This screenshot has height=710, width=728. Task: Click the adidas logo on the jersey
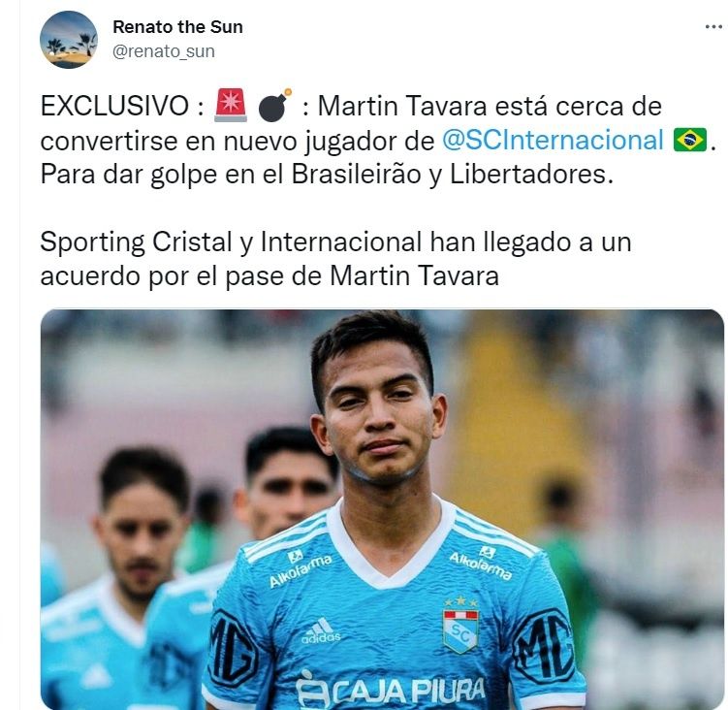(x=321, y=630)
